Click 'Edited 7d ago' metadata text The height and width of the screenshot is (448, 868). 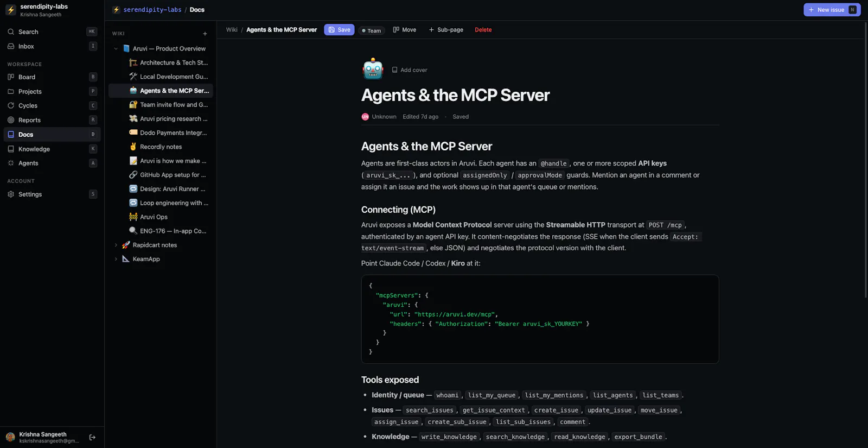tap(420, 117)
